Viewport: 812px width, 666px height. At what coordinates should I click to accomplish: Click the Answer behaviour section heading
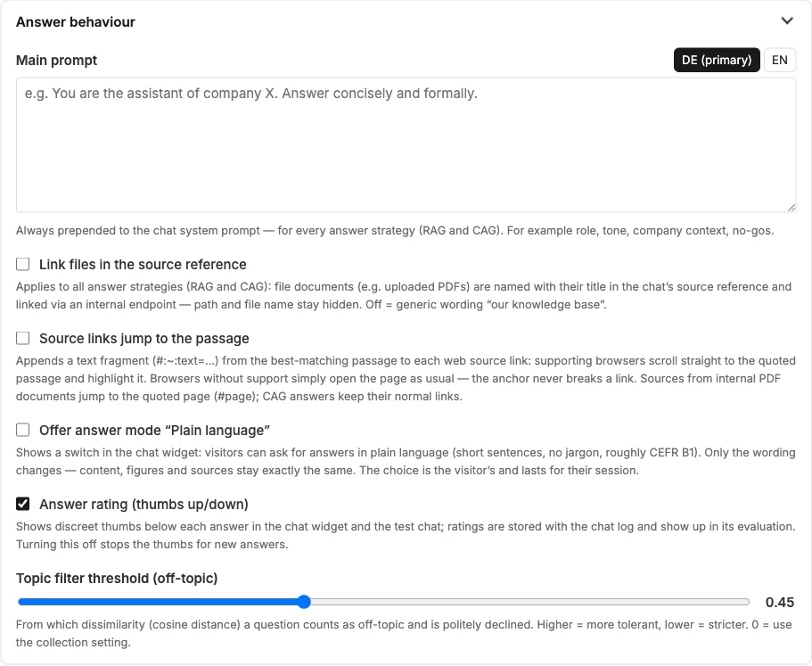[x=76, y=21]
